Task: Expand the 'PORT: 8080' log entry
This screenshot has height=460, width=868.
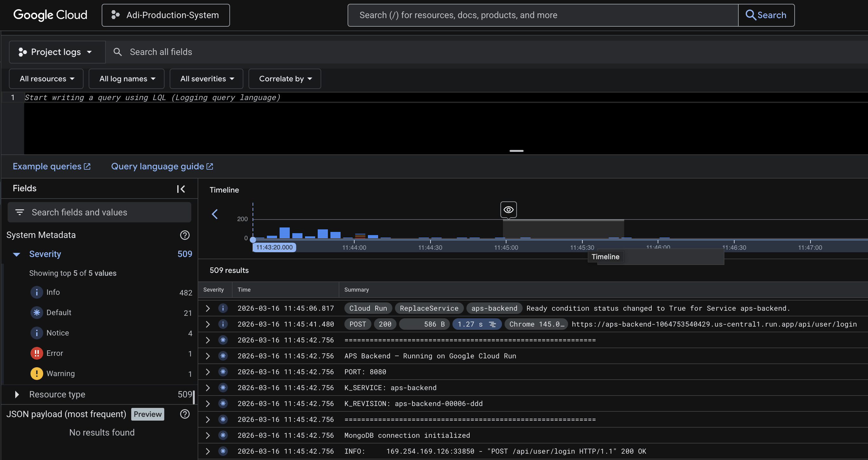Action: pyautogui.click(x=208, y=372)
